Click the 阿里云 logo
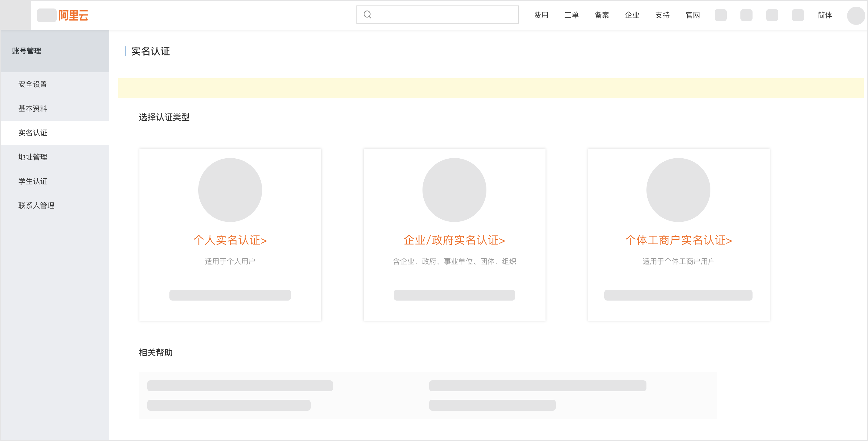The height and width of the screenshot is (441, 868). (x=73, y=15)
